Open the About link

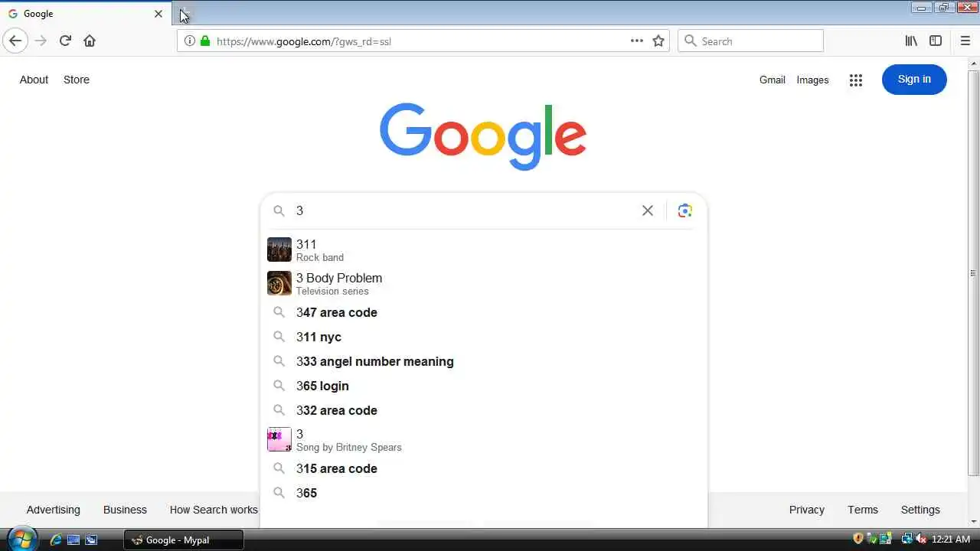tap(34, 80)
